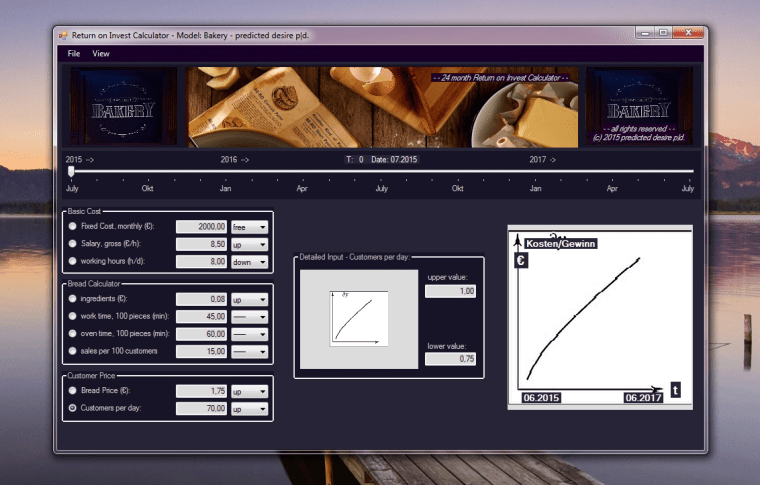Click the timeline slider handle at July 2015
Viewport: 760px width, 485px height.
(71, 171)
